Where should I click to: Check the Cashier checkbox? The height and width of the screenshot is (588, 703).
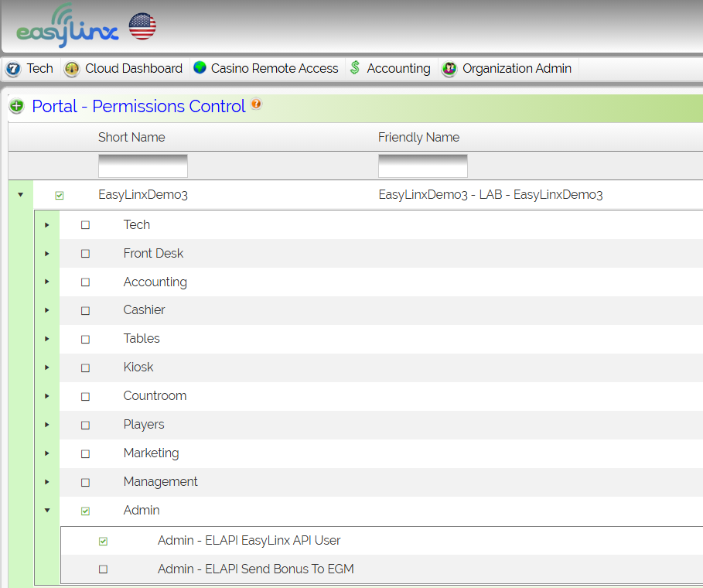[x=85, y=311]
